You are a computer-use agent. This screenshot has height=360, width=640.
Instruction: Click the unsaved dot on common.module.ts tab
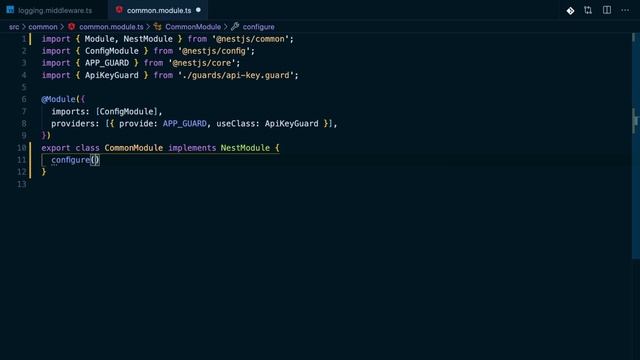tap(198, 10)
